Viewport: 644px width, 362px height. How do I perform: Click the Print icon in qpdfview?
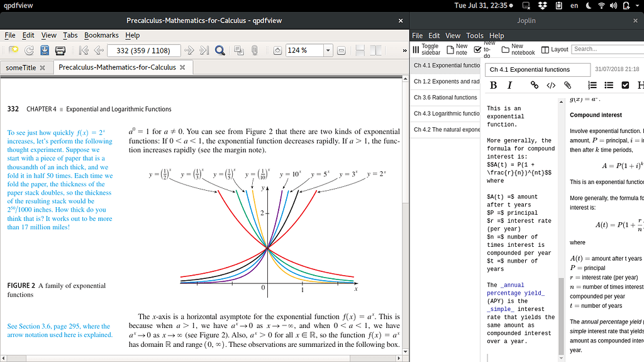click(x=60, y=50)
